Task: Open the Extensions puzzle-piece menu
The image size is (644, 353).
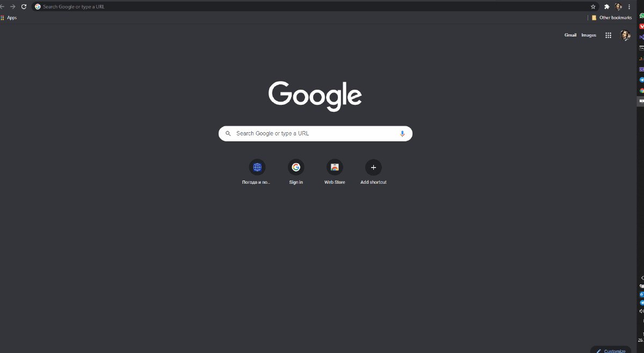Action: point(606,6)
